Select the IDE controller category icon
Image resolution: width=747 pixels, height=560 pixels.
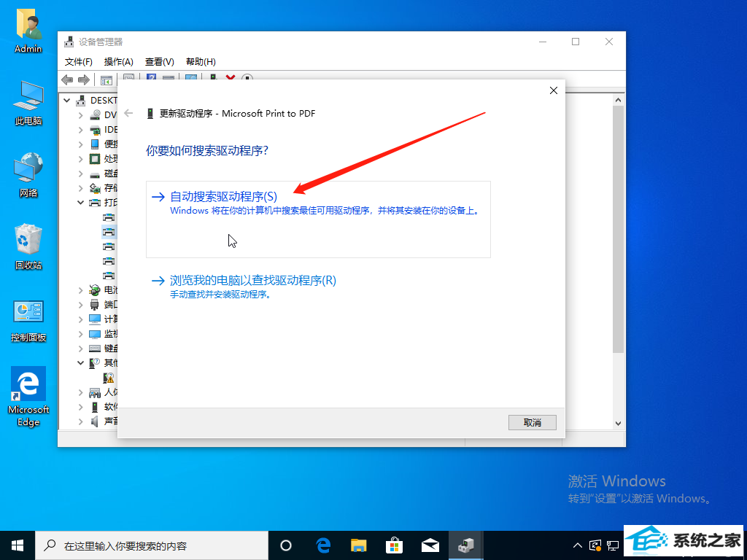[x=96, y=130]
